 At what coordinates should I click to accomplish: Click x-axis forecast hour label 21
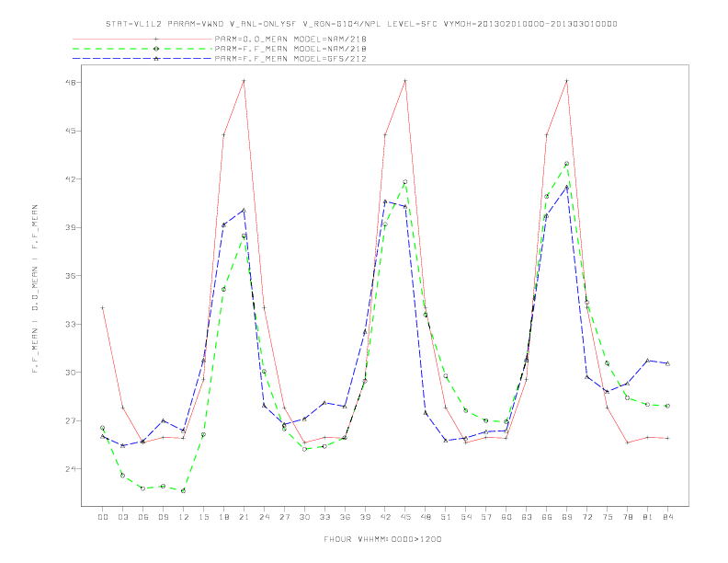[x=244, y=517]
